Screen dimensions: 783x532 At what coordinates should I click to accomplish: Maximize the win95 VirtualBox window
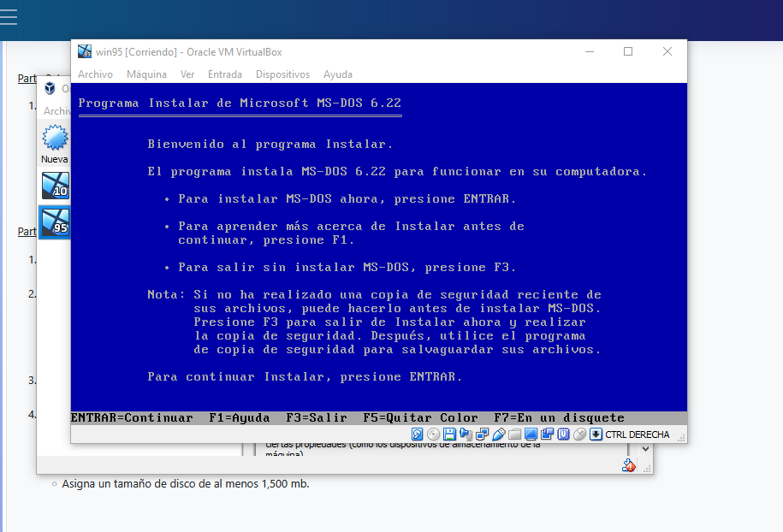pos(628,51)
